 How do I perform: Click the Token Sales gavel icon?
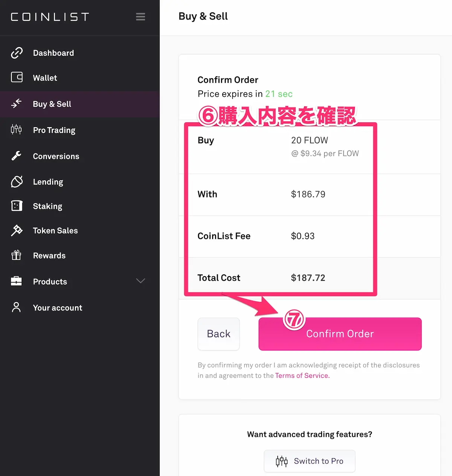point(17,230)
